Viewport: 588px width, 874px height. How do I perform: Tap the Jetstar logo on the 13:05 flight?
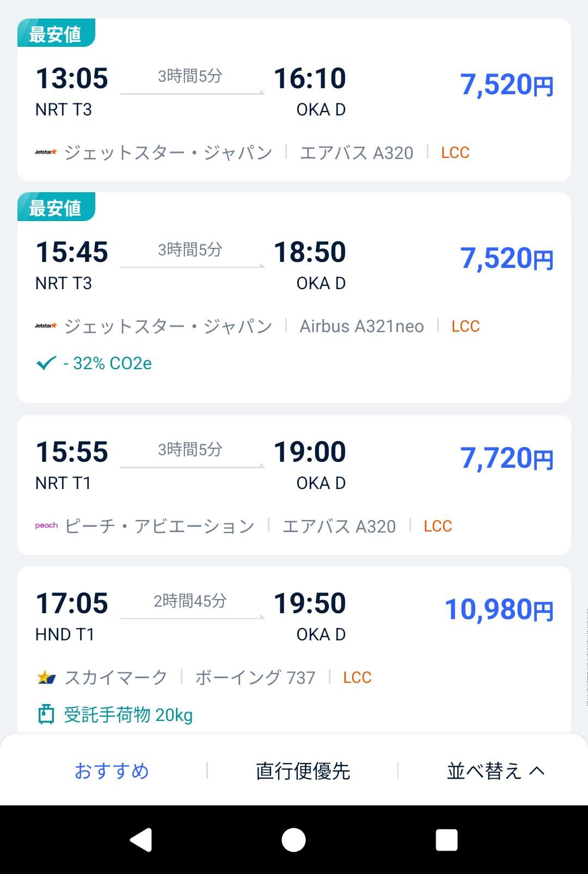coord(46,152)
